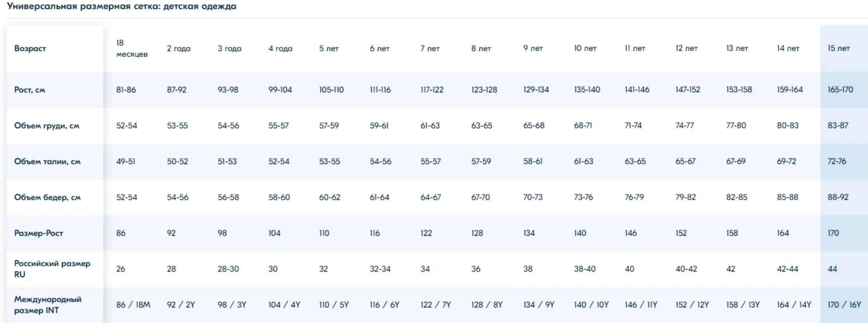Click height value '135-140'
The width and height of the screenshot is (868, 323).
tap(587, 90)
